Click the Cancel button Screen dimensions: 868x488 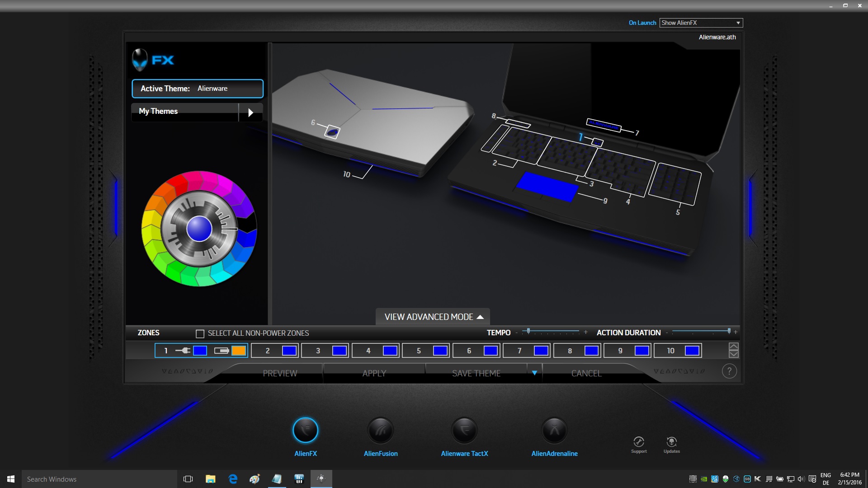pos(586,373)
